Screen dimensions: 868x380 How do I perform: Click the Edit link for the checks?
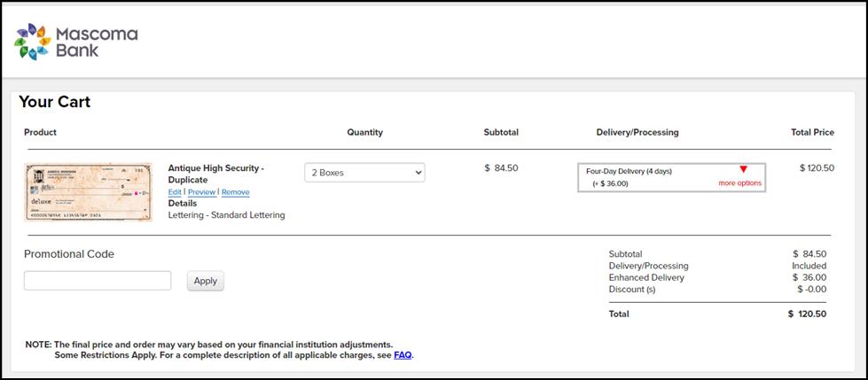point(175,192)
